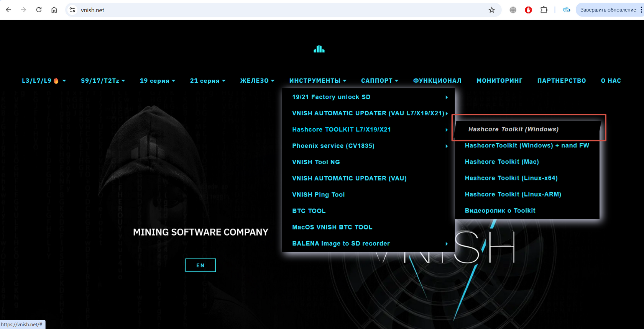Screen dimensions: 644x329
Task: Open the red Opera-style extension icon
Action: (528, 10)
